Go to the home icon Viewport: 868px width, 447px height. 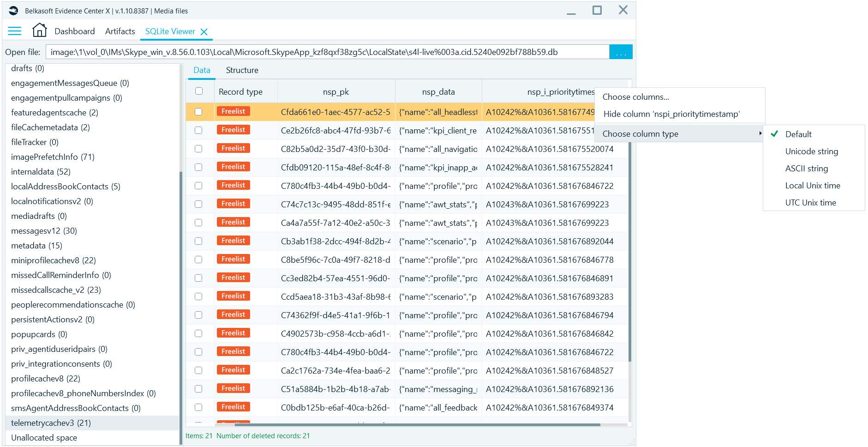40,30
